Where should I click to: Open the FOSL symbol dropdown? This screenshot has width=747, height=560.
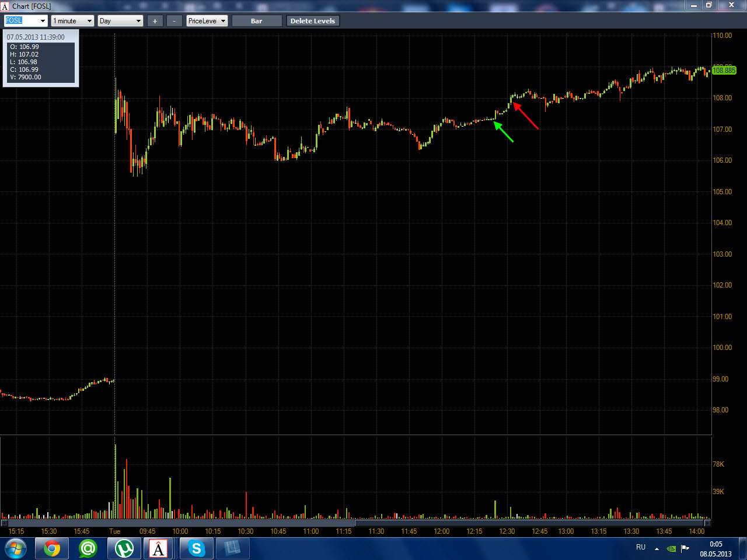[26, 21]
